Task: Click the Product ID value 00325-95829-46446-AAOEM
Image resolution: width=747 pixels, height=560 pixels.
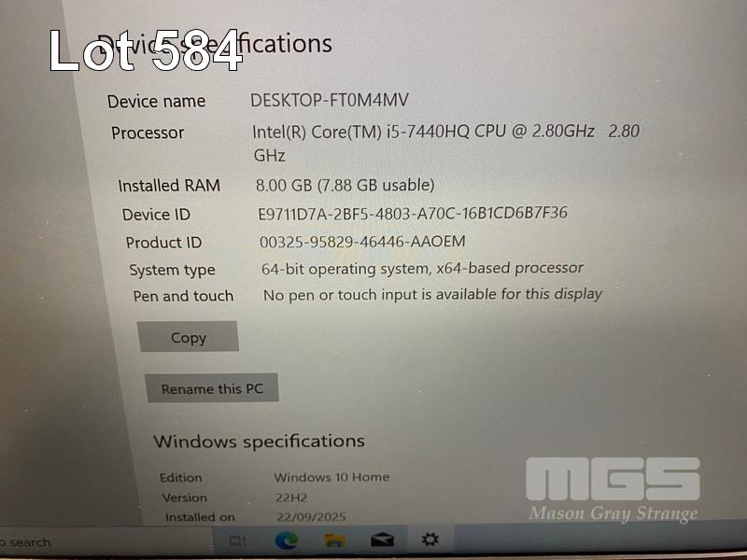Action: pos(362,242)
